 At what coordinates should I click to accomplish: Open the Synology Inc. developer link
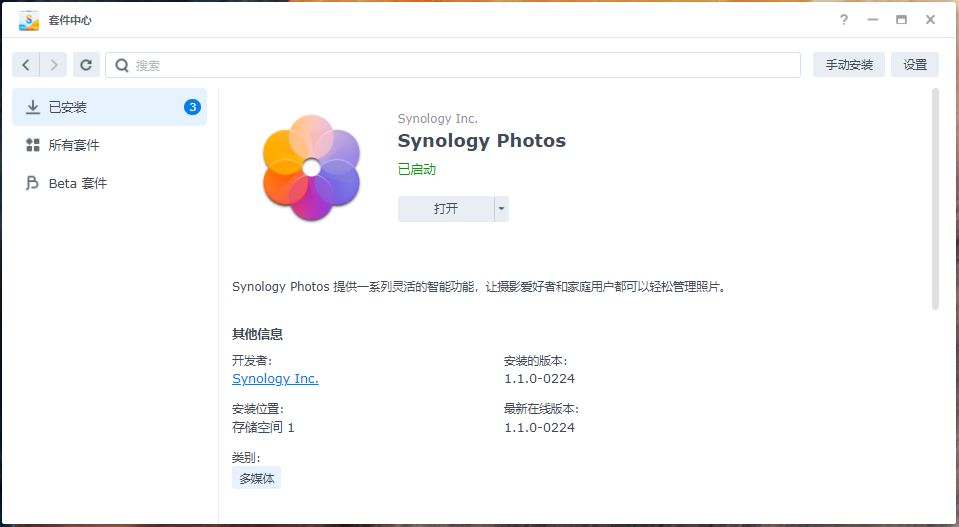coord(275,378)
